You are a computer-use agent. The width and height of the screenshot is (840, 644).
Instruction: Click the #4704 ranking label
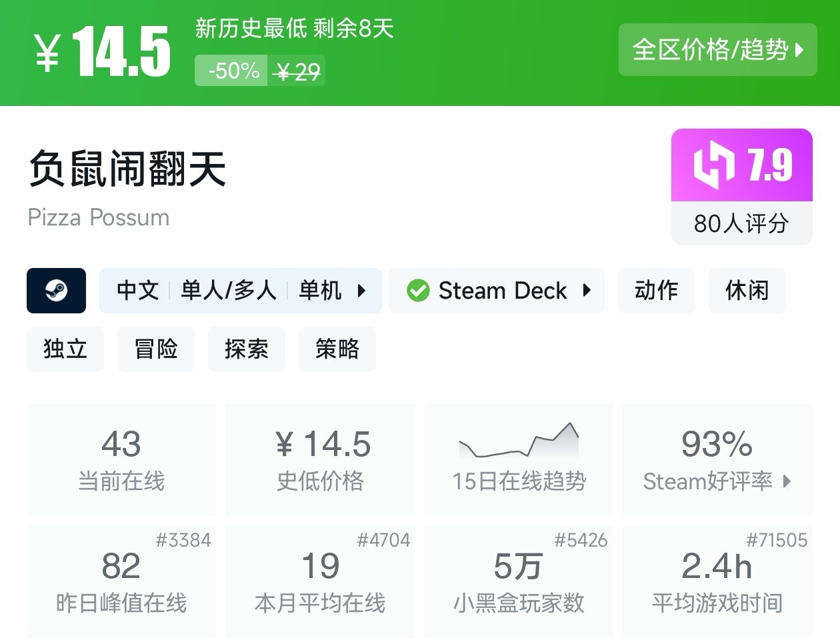383,540
